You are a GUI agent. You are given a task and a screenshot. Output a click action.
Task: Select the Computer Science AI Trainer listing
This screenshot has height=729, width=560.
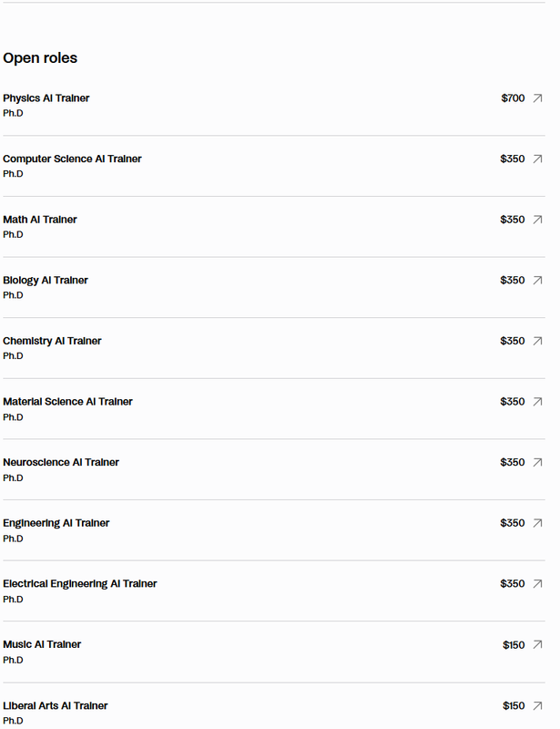click(x=72, y=159)
